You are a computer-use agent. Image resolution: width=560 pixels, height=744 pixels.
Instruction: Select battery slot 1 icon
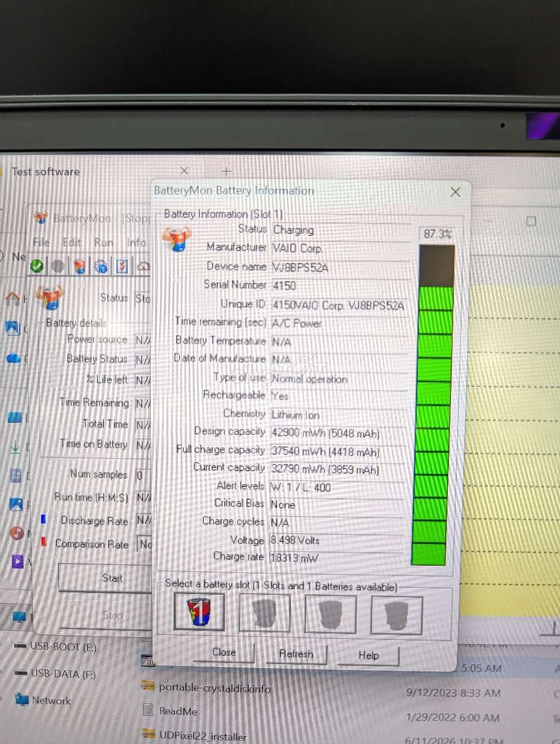tap(199, 612)
